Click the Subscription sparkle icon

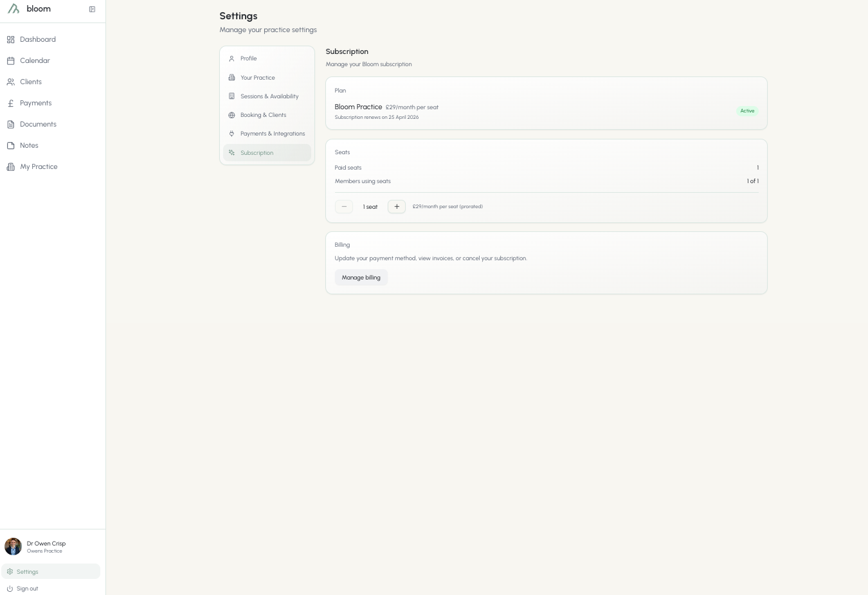tap(231, 153)
